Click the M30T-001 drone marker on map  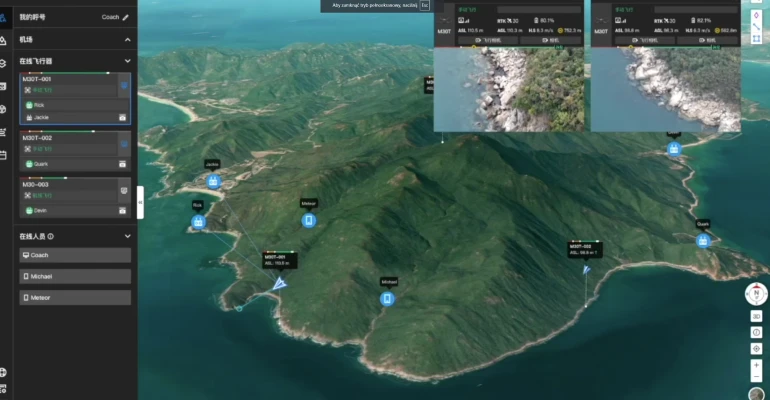(279, 284)
